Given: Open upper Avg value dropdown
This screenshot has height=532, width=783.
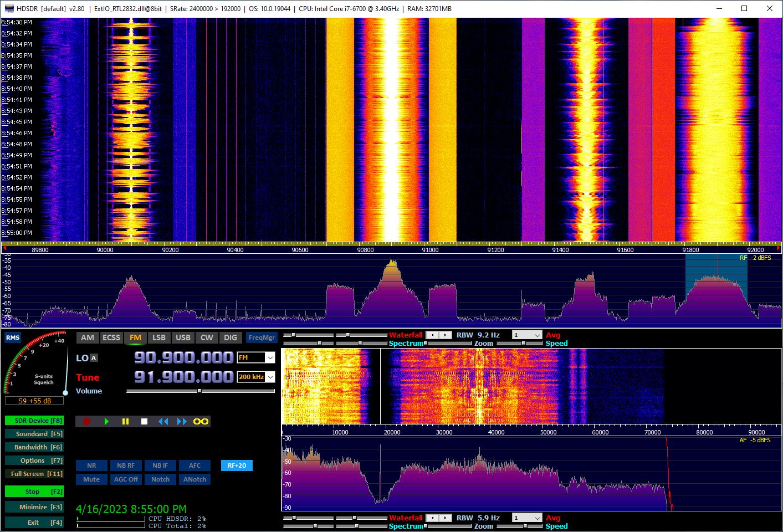Looking at the screenshot, I should click(x=527, y=335).
